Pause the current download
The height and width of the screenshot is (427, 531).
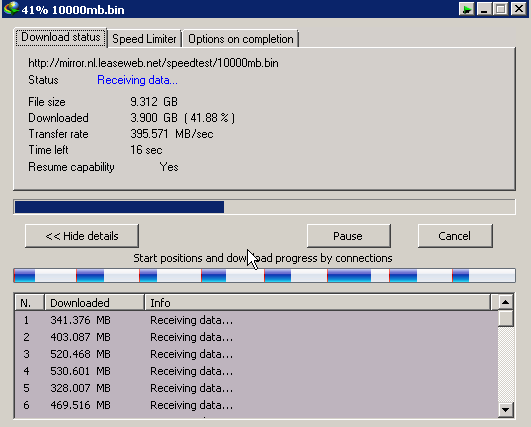point(348,236)
